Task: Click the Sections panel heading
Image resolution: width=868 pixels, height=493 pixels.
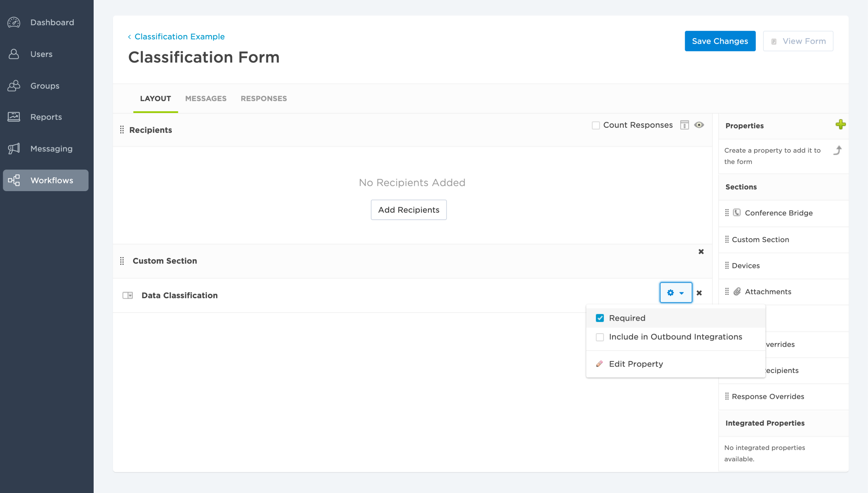Action: click(741, 187)
